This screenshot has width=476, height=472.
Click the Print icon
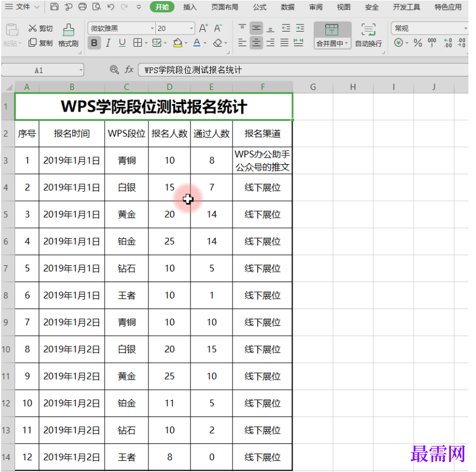pos(82,6)
